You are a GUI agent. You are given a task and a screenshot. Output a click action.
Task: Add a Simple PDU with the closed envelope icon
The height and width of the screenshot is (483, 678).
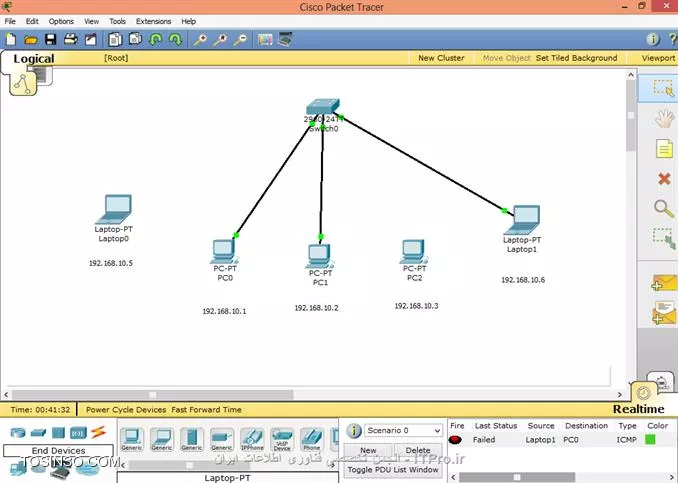664,283
